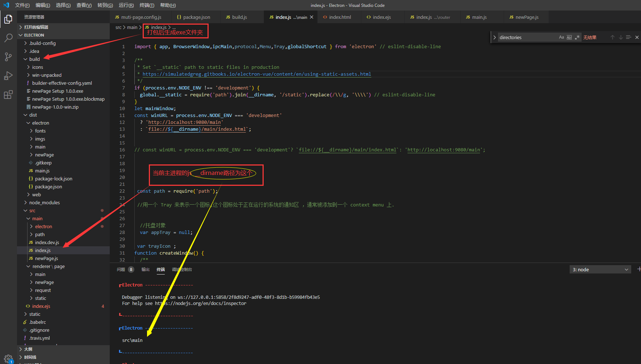Open the 帮助(H) menu
641x364 pixels.
pyautogui.click(x=168, y=5)
